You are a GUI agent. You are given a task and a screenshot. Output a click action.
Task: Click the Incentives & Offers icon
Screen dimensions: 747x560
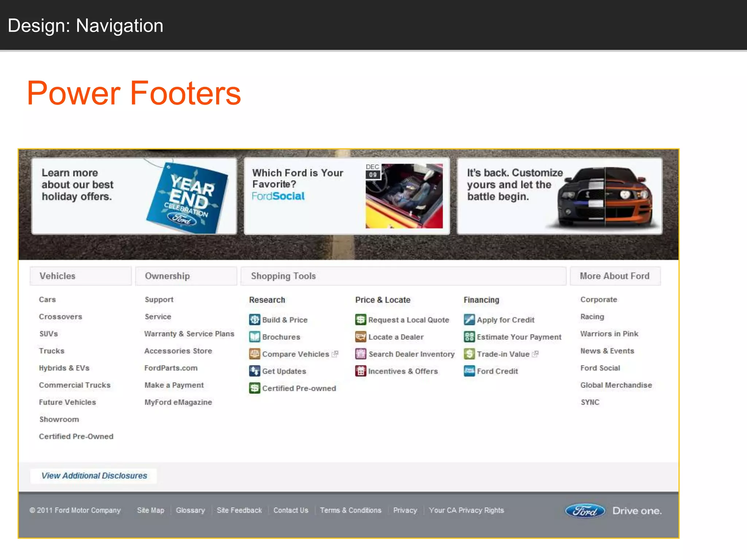point(361,371)
